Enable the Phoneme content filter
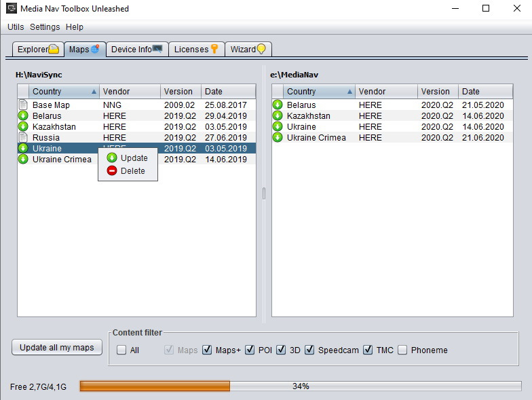 click(402, 350)
